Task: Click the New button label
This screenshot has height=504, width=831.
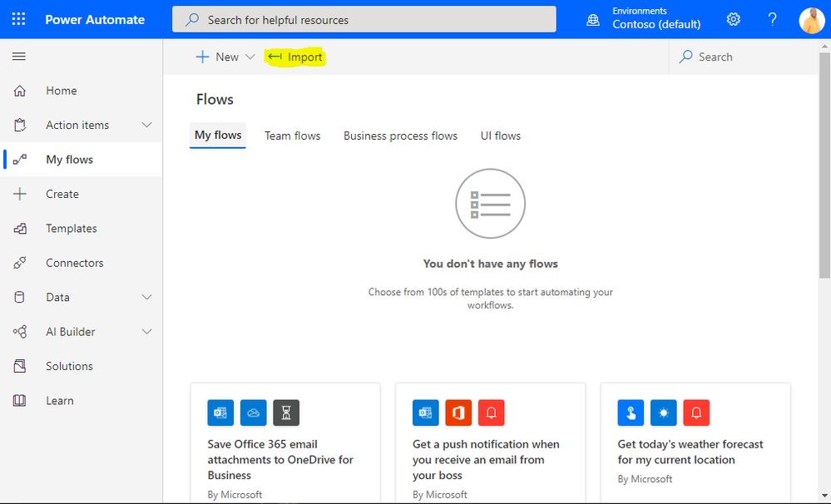Action: tap(227, 57)
